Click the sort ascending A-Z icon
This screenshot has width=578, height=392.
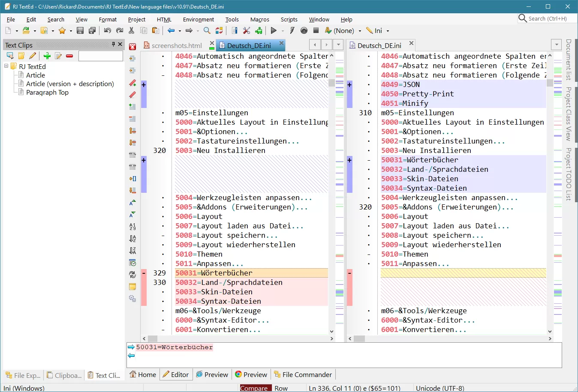tap(132, 239)
